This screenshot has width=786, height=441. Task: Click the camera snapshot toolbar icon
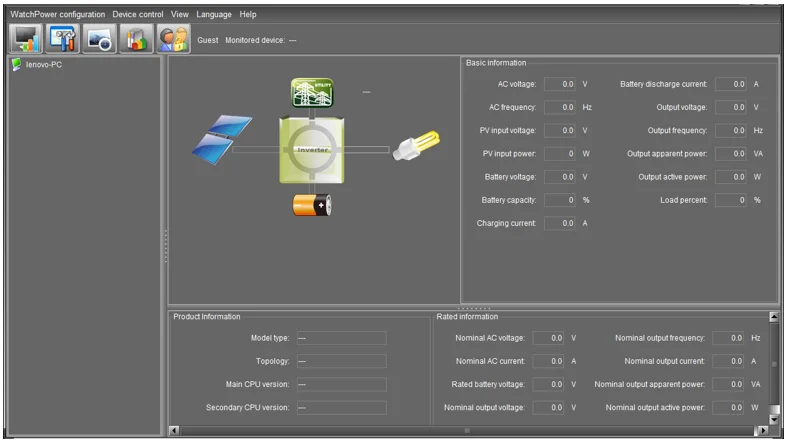99,38
